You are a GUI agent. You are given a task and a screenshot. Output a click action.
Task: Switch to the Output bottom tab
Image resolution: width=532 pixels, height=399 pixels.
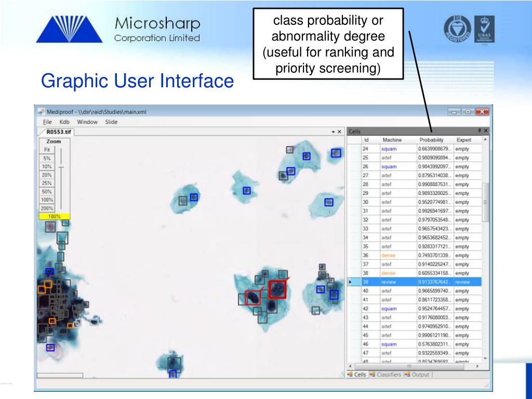[417, 375]
